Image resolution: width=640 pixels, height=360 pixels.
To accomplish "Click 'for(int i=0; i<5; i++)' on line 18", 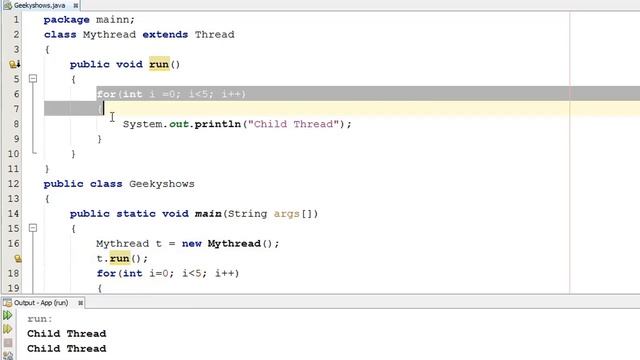I will (x=168, y=273).
